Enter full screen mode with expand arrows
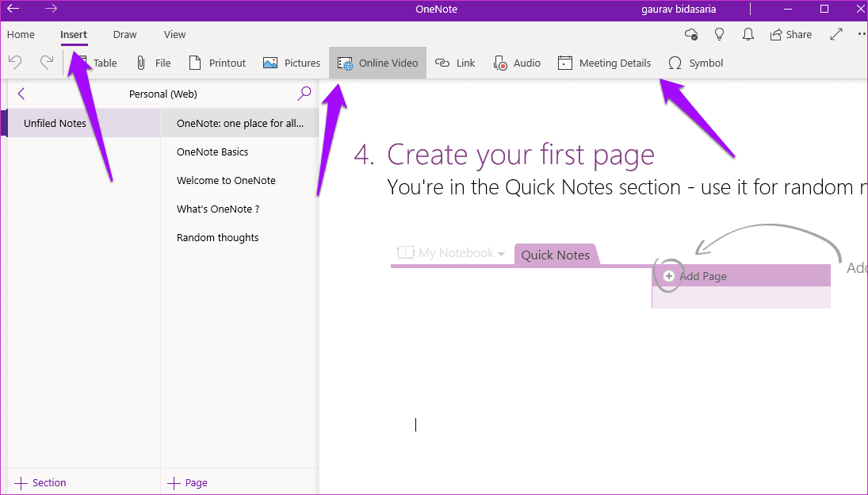This screenshot has width=868, height=495. [835, 34]
